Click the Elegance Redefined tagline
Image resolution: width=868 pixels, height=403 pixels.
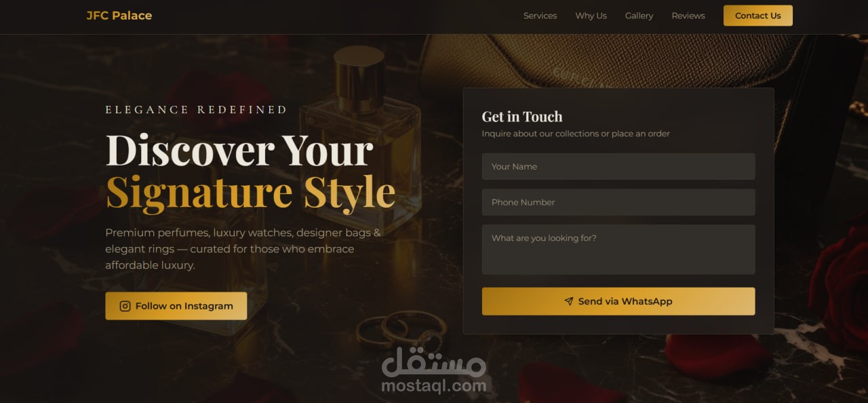click(197, 109)
